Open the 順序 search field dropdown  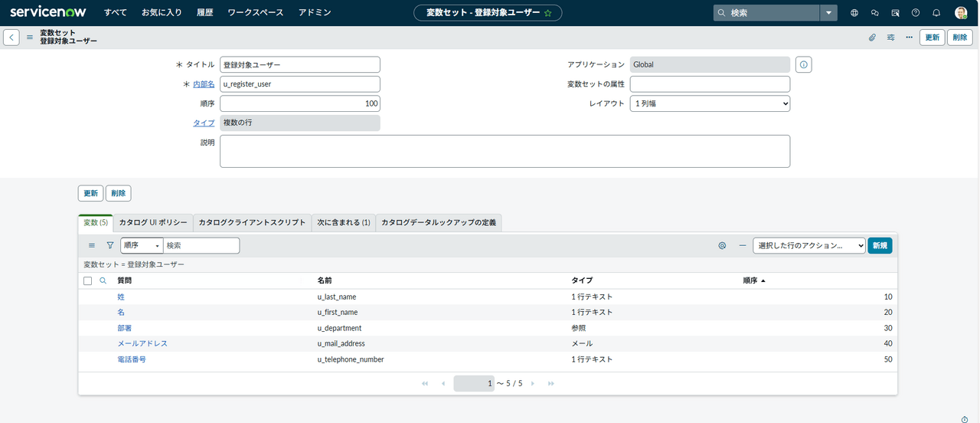point(142,245)
